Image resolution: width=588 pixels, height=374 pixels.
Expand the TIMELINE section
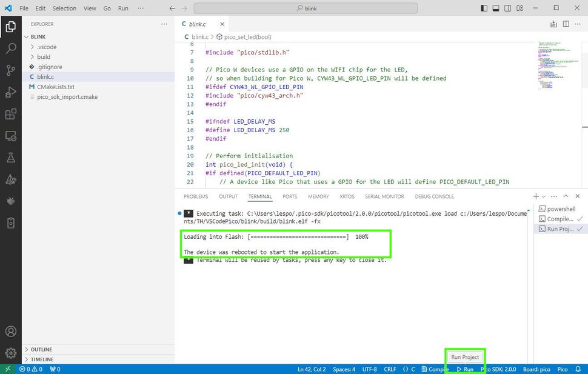click(42, 359)
